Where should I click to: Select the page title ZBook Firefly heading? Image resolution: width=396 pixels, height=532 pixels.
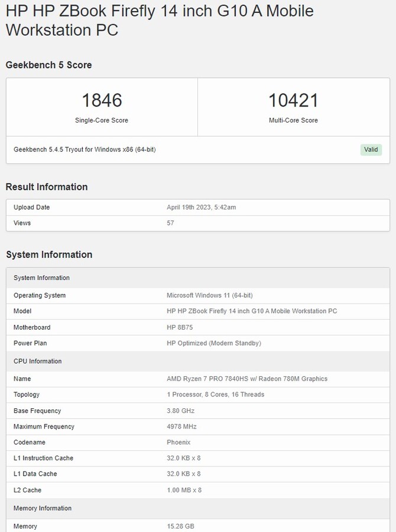point(160,20)
